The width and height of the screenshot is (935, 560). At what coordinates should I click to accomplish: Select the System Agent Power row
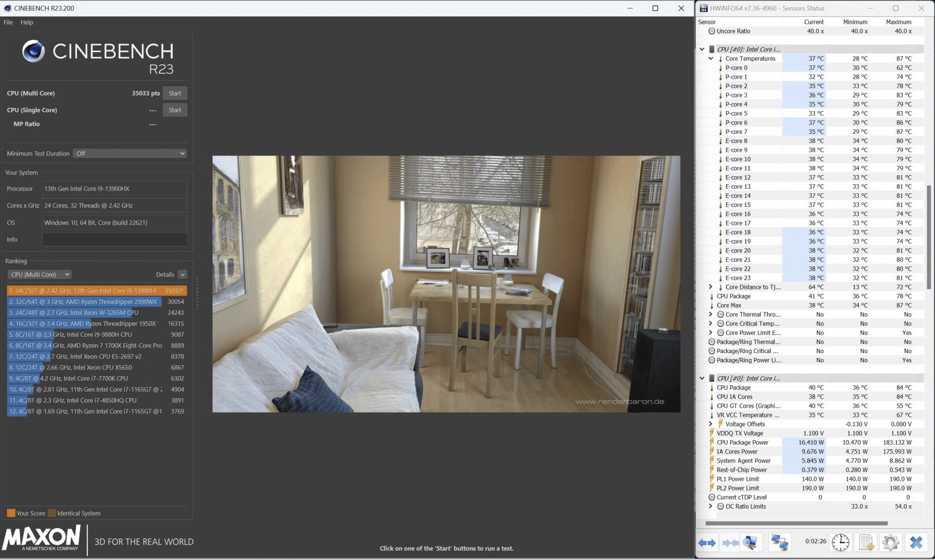(810, 461)
